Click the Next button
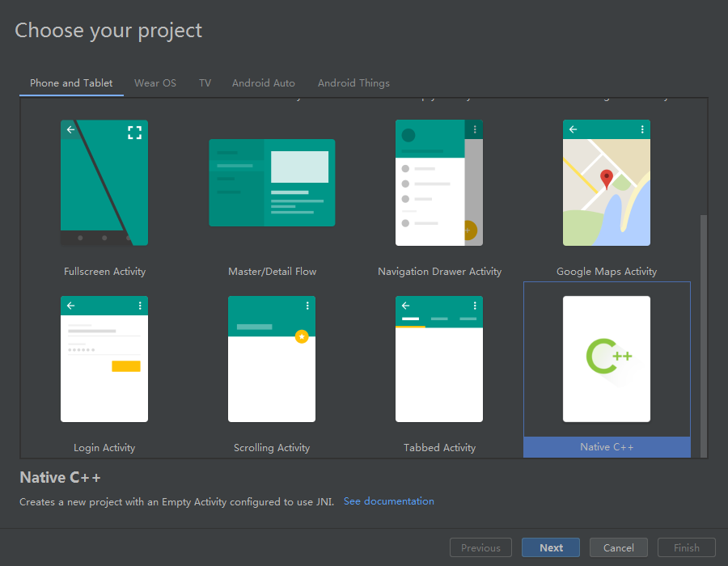This screenshot has height=566, width=728. [x=551, y=547]
